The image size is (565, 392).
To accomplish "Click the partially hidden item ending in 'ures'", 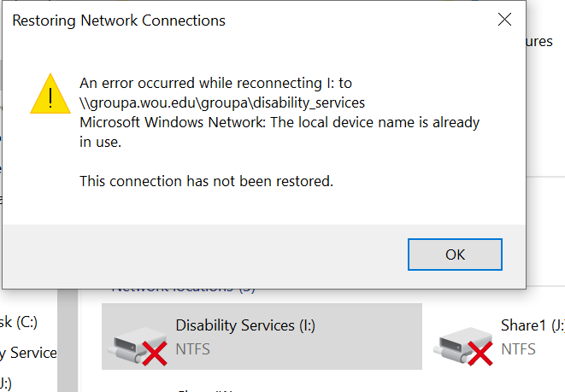I will coord(539,42).
